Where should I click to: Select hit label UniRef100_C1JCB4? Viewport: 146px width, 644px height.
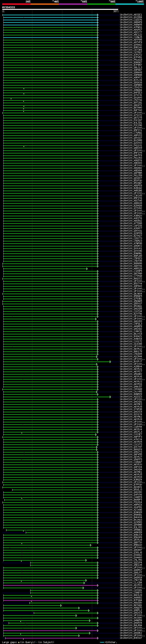click(131, 583)
